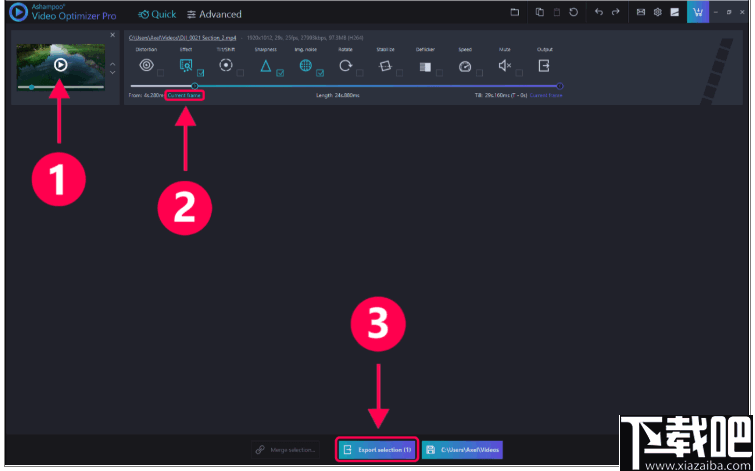Viewport: 755px width, 471px height.
Task: Uncheck the Image noise checkbox
Action: click(320, 73)
